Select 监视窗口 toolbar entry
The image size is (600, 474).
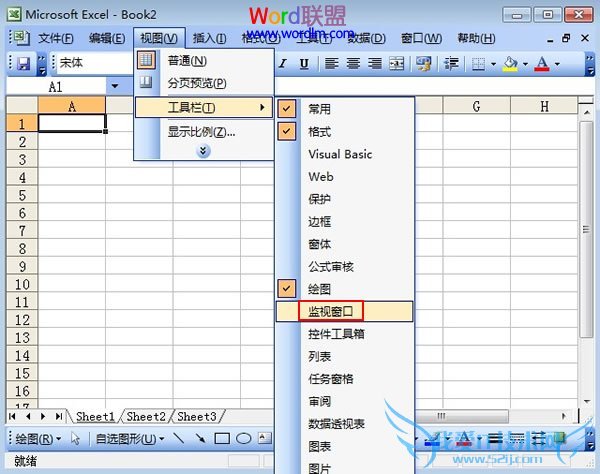[344, 311]
